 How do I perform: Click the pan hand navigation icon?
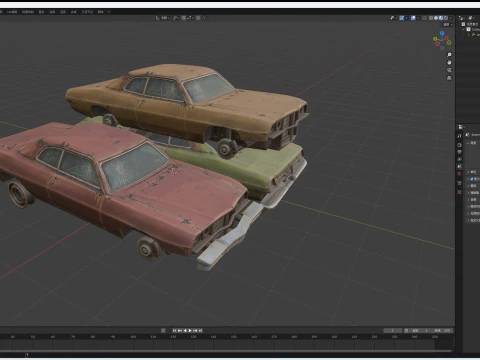pos(449,62)
